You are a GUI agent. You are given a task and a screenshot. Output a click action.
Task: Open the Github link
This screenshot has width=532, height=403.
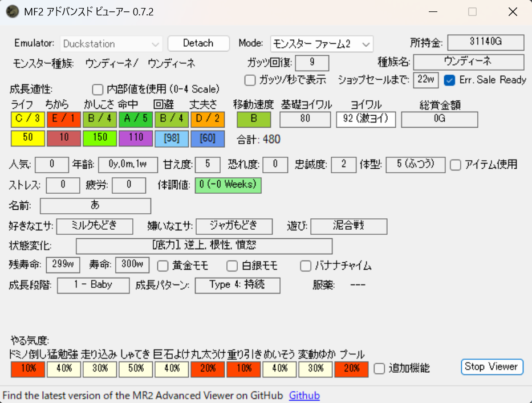(304, 396)
